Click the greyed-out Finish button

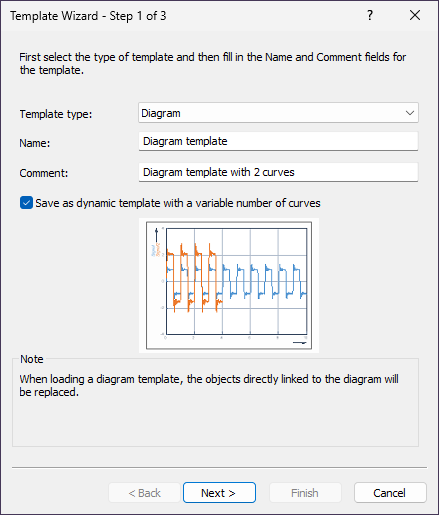(x=305, y=493)
